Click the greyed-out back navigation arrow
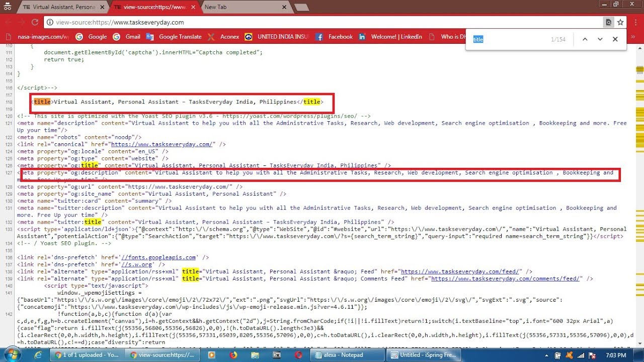 click(x=8, y=22)
